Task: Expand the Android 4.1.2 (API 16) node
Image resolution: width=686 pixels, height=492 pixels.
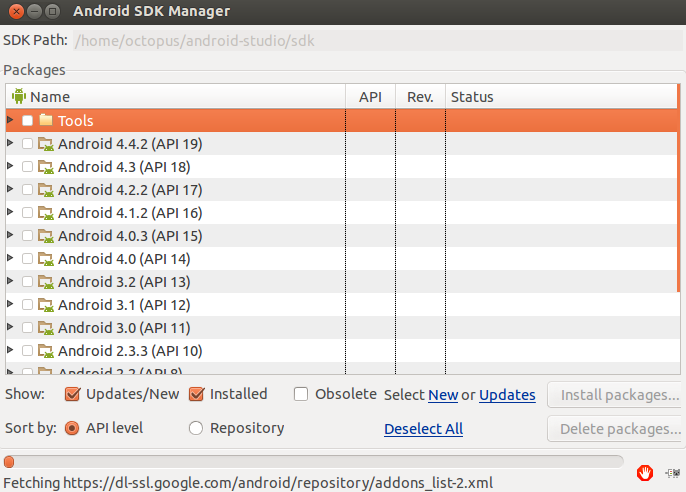Action: (x=10, y=212)
